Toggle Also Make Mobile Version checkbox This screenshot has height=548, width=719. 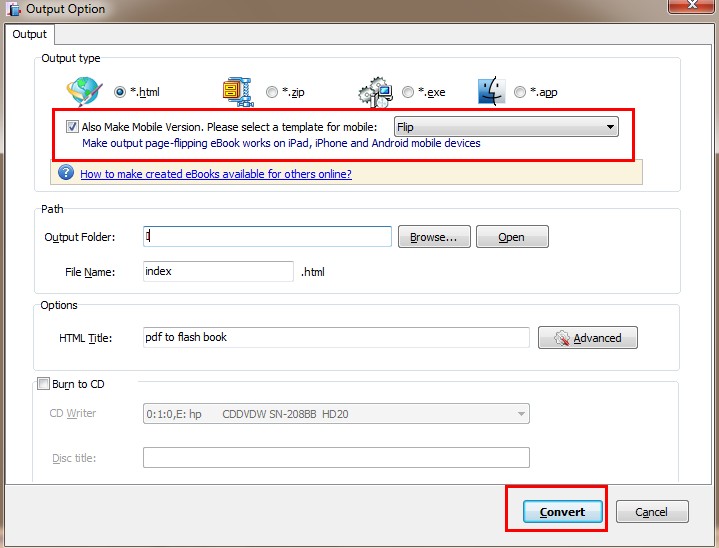pyautogui.click(x=72, y=127)
